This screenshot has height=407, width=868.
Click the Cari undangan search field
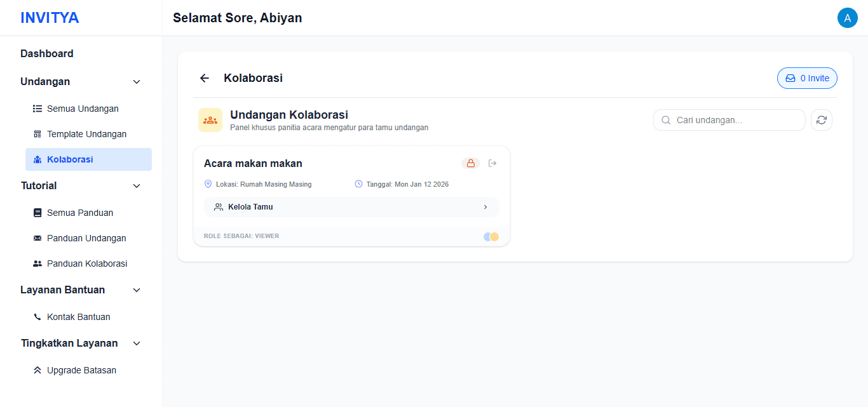click(x=729, y=119)
